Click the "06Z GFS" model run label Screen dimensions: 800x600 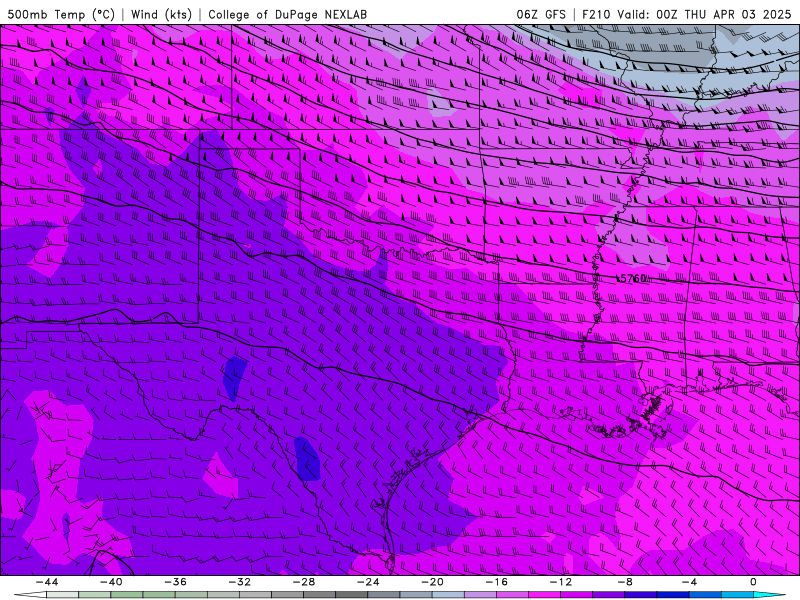click(541, 14)
